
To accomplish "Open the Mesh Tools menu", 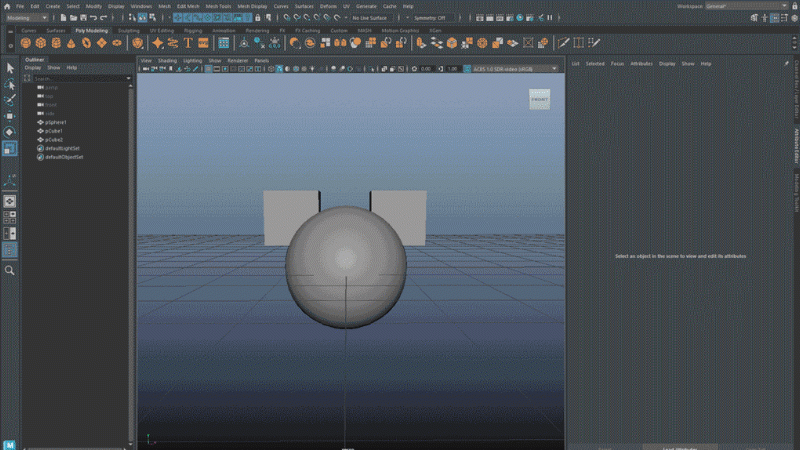I will point(217,6).
